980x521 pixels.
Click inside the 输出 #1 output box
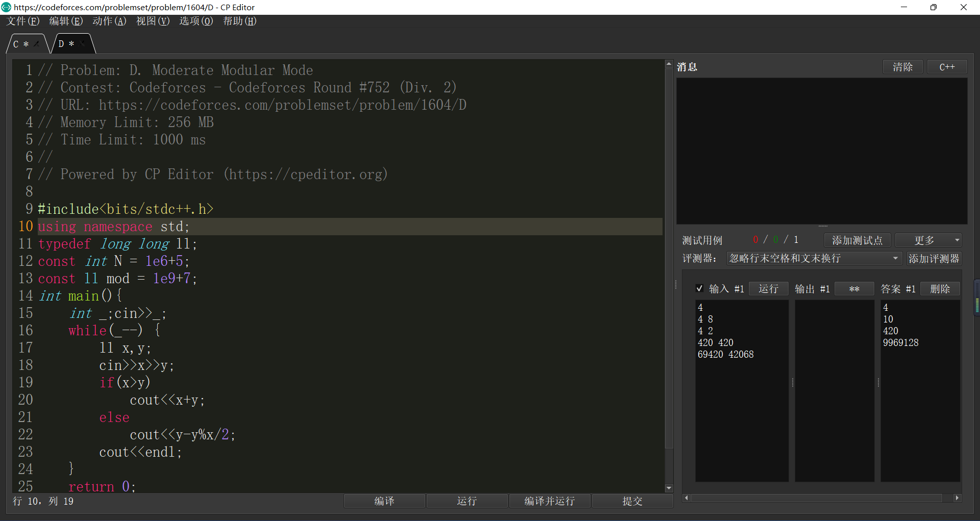click(835, 391)
